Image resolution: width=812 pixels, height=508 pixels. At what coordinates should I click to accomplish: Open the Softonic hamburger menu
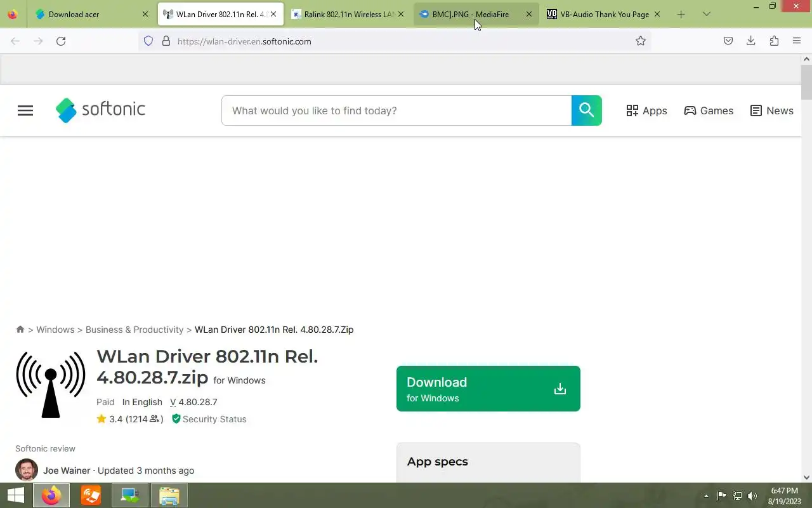pyautogui.click(x=25, y=110)
